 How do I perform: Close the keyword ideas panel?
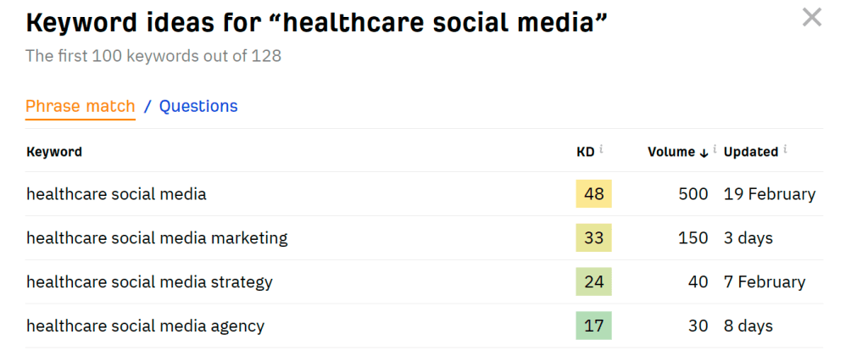(811, 17)
